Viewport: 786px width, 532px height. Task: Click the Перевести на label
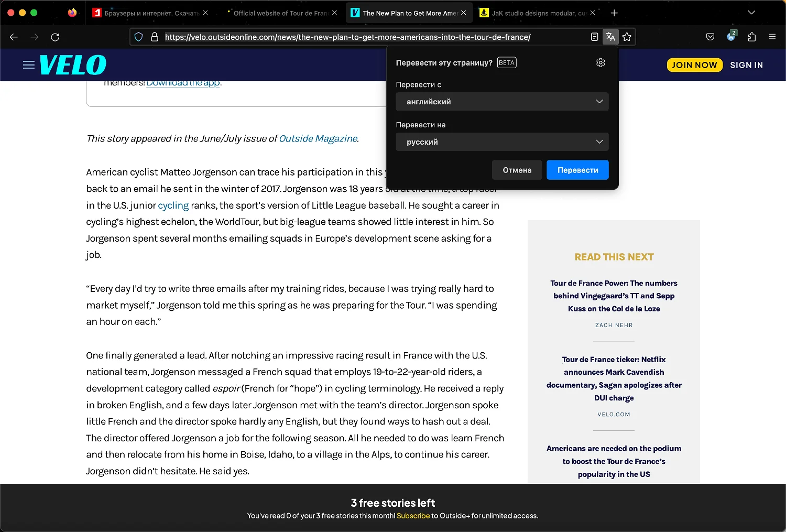click(x=421, y=125)
